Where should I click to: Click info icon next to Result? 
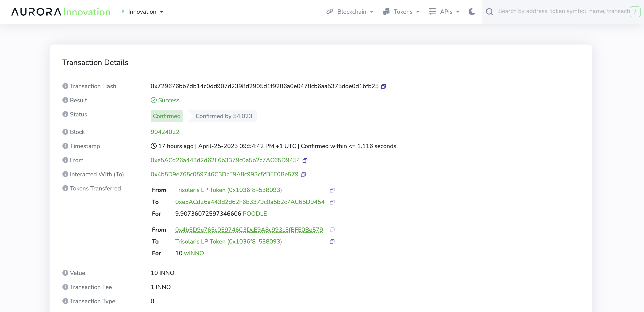tap(65, 100)
